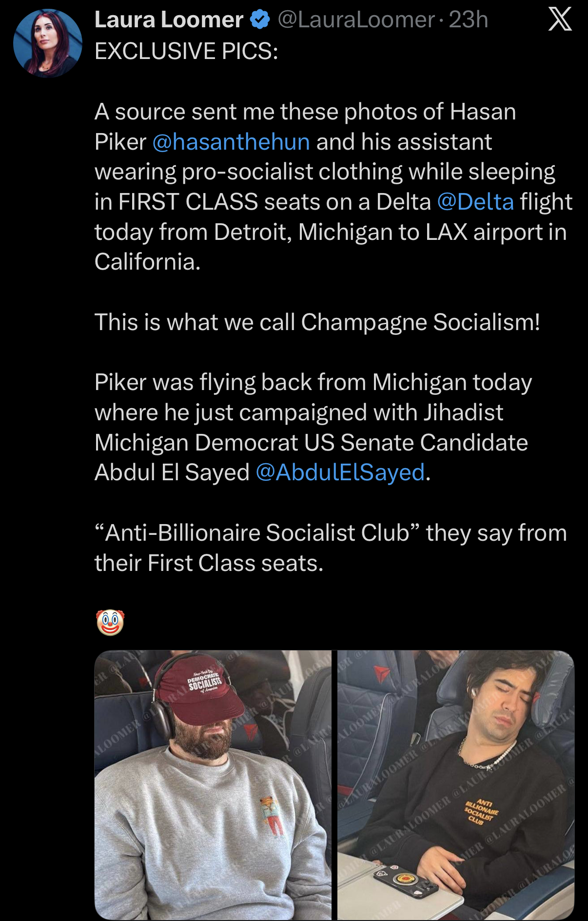The height and width of the screenshot is (921, 588).
Task: Click the clown face emoji
Action: tap(110, 623)
